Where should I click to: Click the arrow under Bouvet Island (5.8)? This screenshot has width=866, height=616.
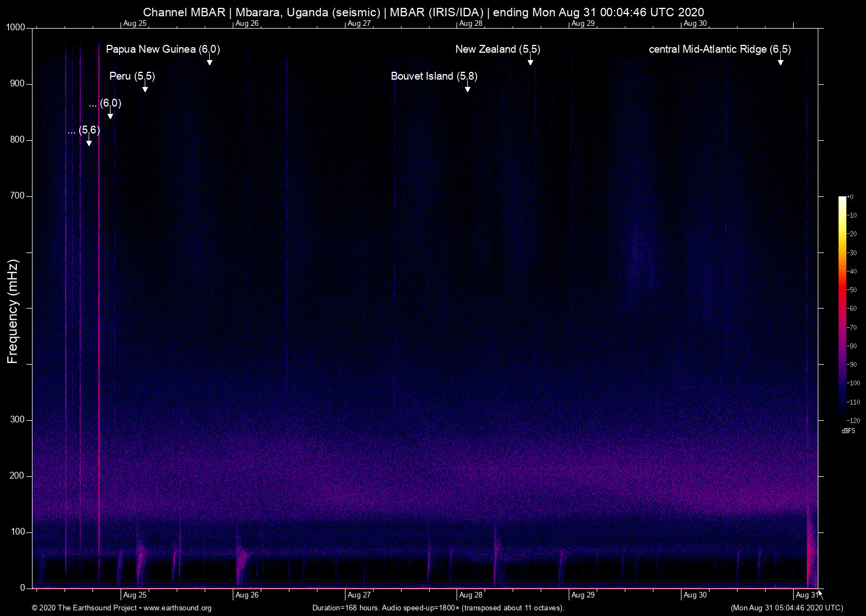(x=467, y=88)
